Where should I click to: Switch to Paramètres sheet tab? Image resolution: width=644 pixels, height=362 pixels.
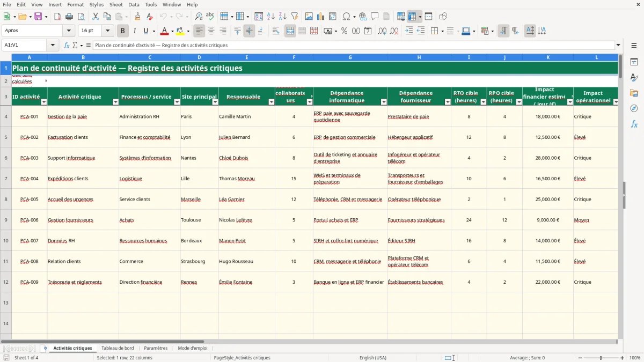pyautogui.click(x=156, y=348)
